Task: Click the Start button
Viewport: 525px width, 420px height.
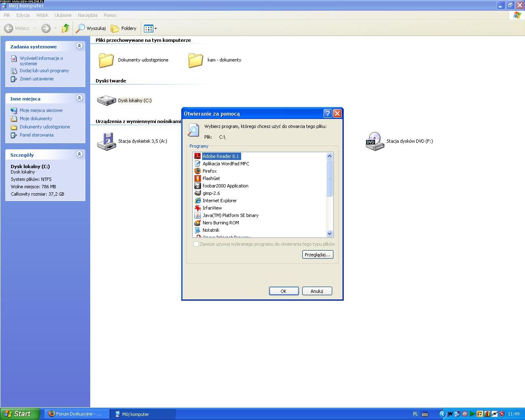Action: pos(20,414)
